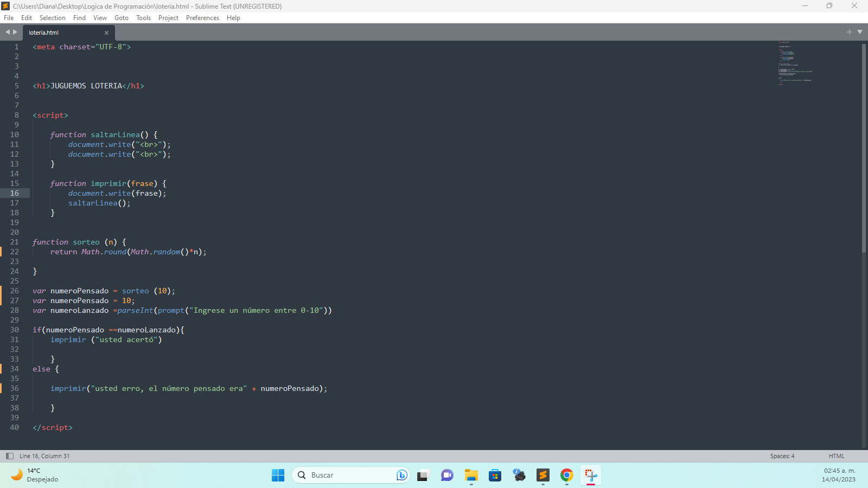Click the "usted acertó" string
This screenshot has width=868, height=488.
pyautogui.click(x=126, y=339)
